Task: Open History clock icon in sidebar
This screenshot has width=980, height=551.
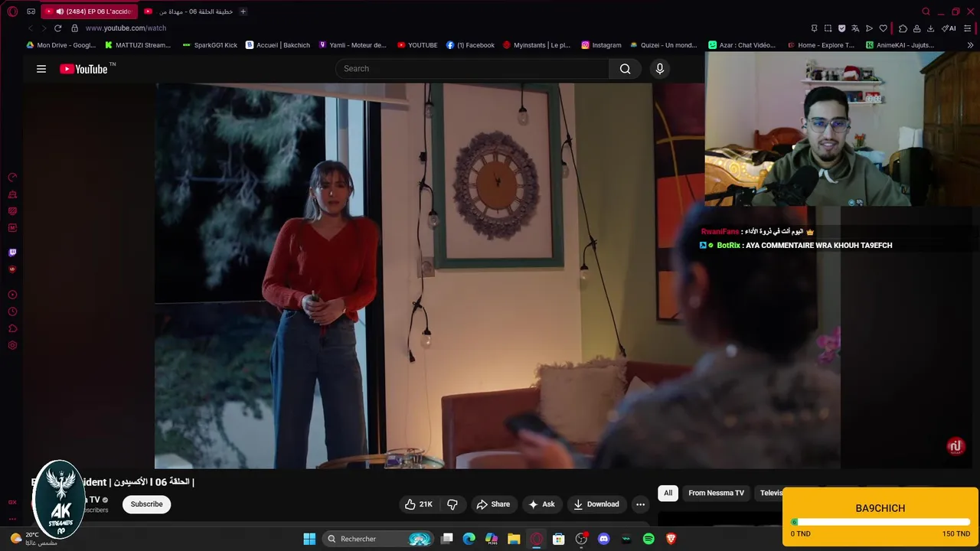Action: (12, 311)
